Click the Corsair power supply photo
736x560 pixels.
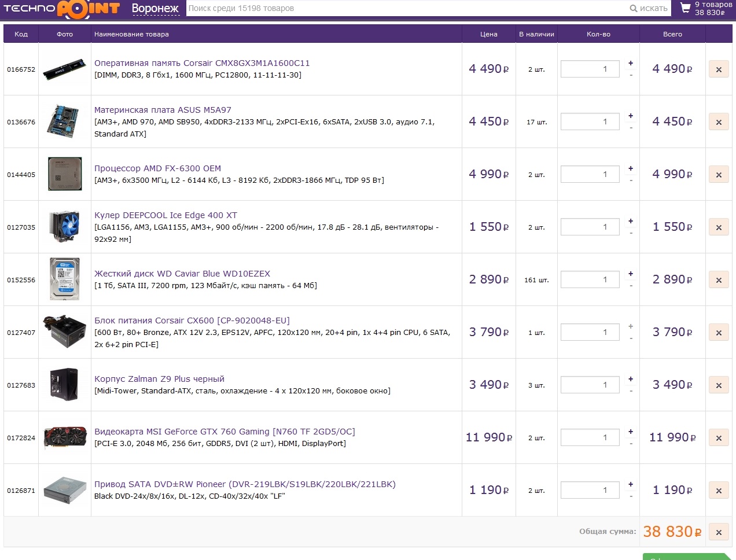pos(65,331)
